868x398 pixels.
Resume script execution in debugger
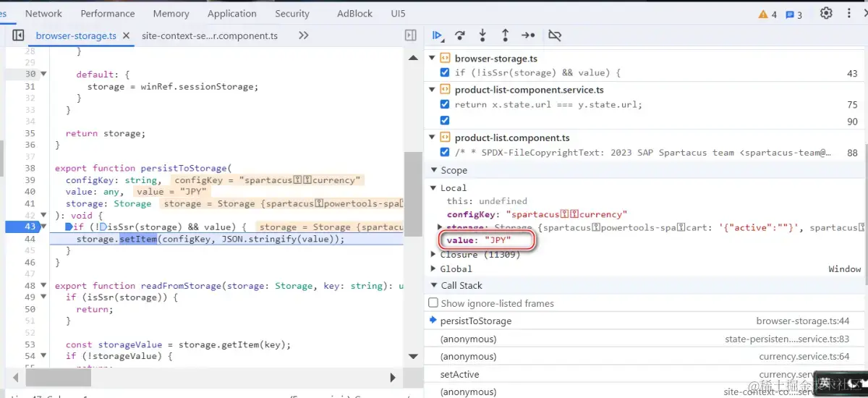pos(438,35)
